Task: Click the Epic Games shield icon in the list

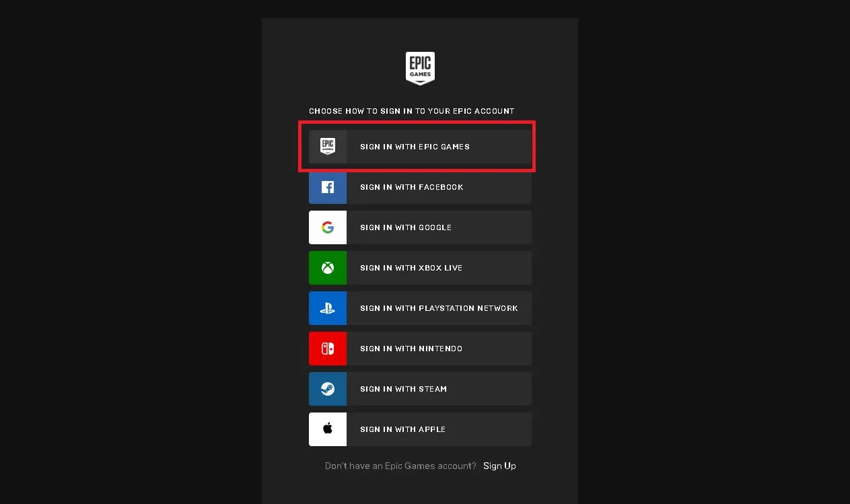Action: [x=328, y=147]
